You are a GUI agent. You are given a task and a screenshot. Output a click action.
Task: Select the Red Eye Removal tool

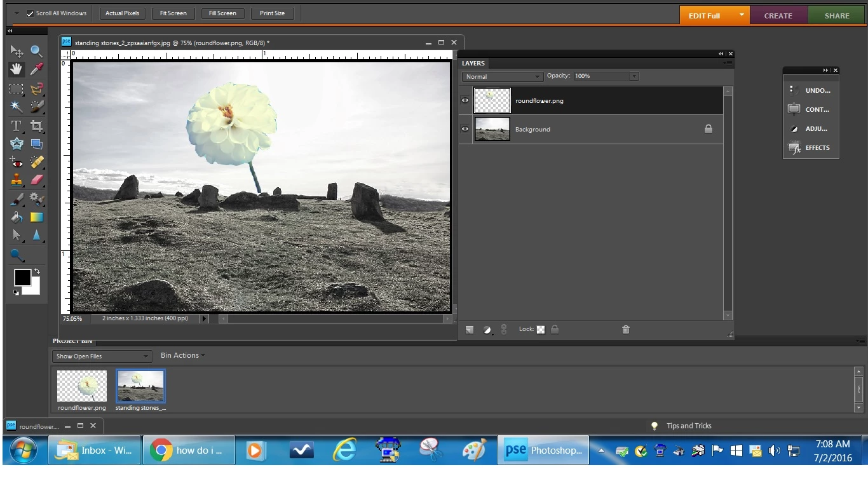click(17, 162)
